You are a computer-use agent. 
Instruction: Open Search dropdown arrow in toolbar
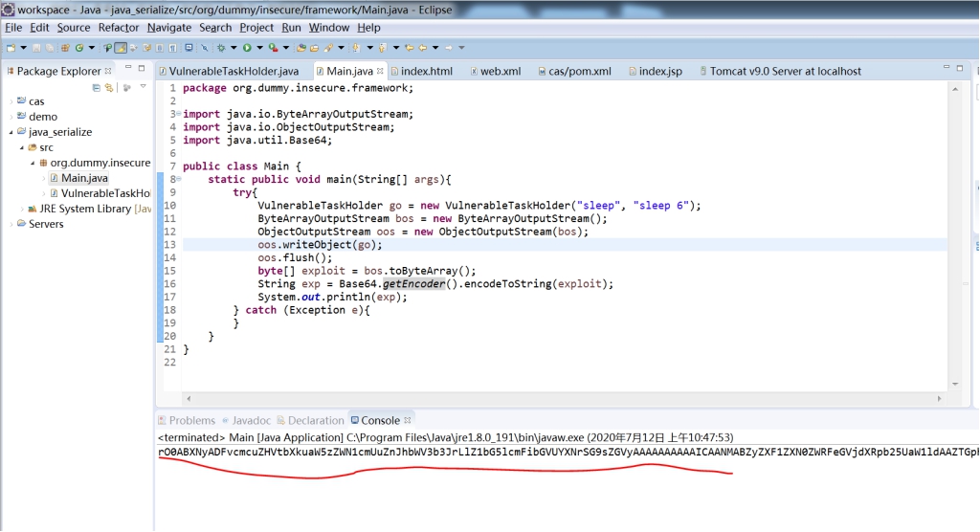(x=342, y=48)
